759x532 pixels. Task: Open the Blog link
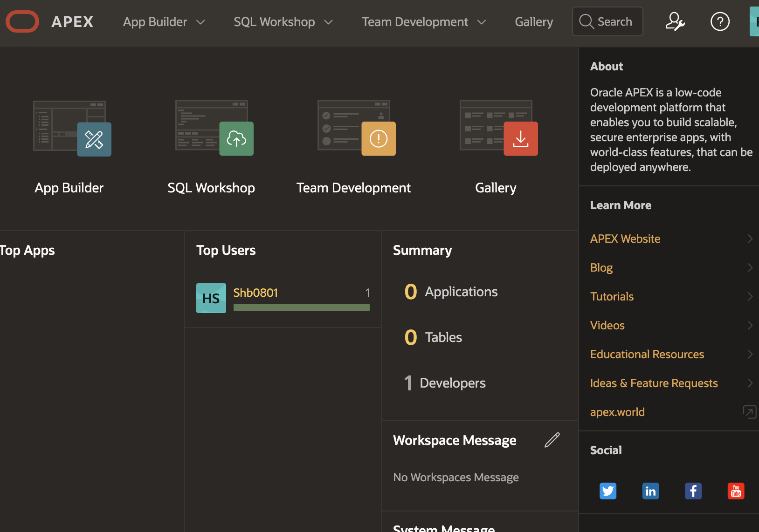[601, 267]
